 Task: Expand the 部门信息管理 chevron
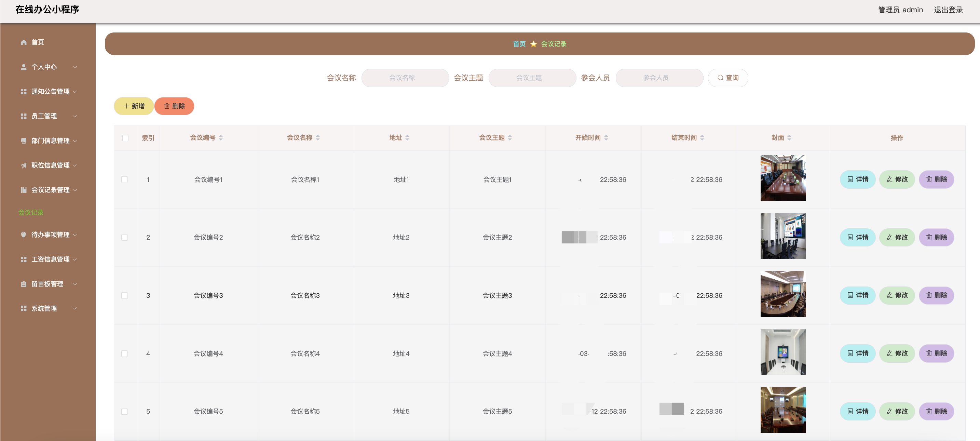click(x=74, y=141)
